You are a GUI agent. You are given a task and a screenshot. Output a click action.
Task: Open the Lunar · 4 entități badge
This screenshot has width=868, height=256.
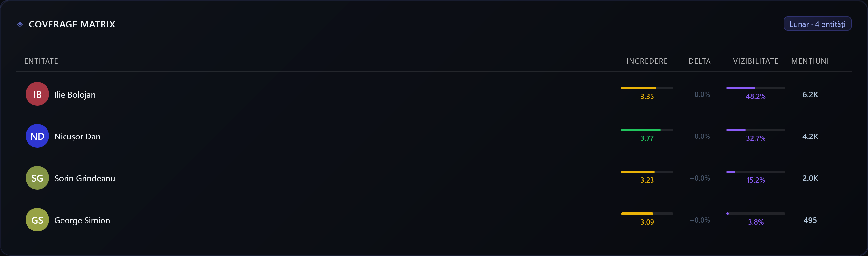[x=818, y=24]
